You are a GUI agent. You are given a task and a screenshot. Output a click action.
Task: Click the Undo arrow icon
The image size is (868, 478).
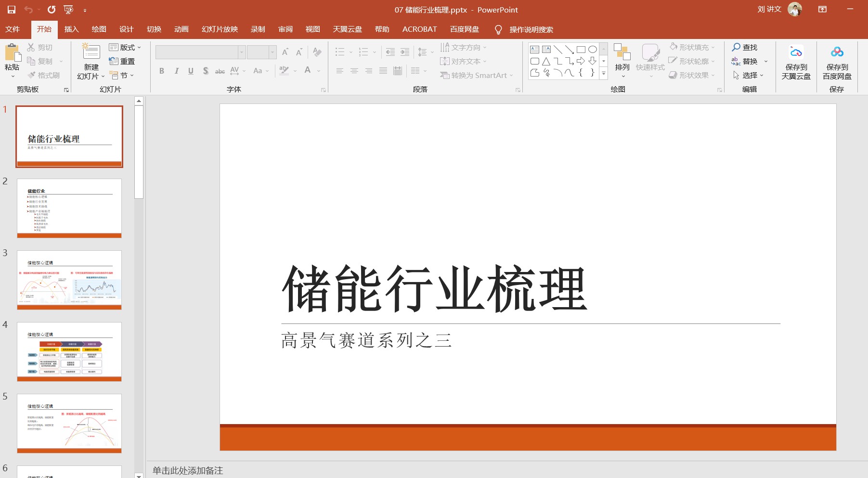pyautogui.click(x=28, y=10)
